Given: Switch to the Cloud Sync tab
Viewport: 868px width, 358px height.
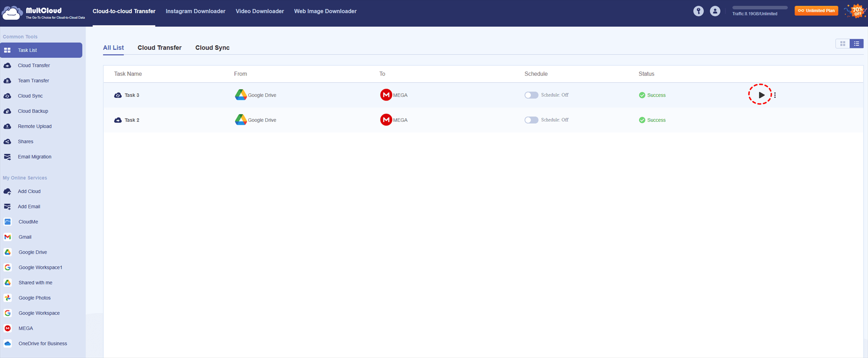Looking at the screenshot, I should point(212,47).
